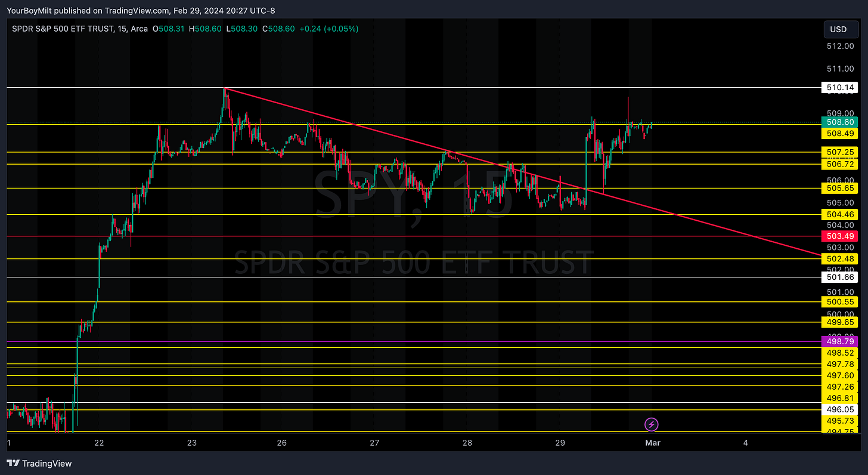Image resolution: width=868 pixels, height=475 pixels.
Task: Select the yellow 502.48 price label
Action: [x=840, y=259]
